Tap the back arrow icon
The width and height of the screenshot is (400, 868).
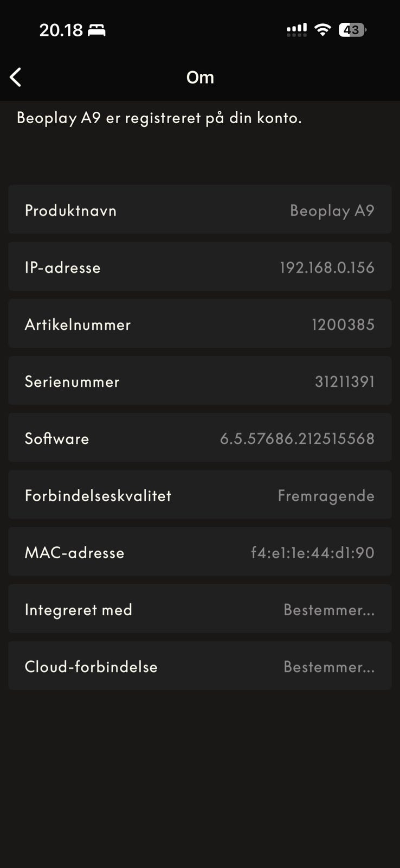(16, 77)
